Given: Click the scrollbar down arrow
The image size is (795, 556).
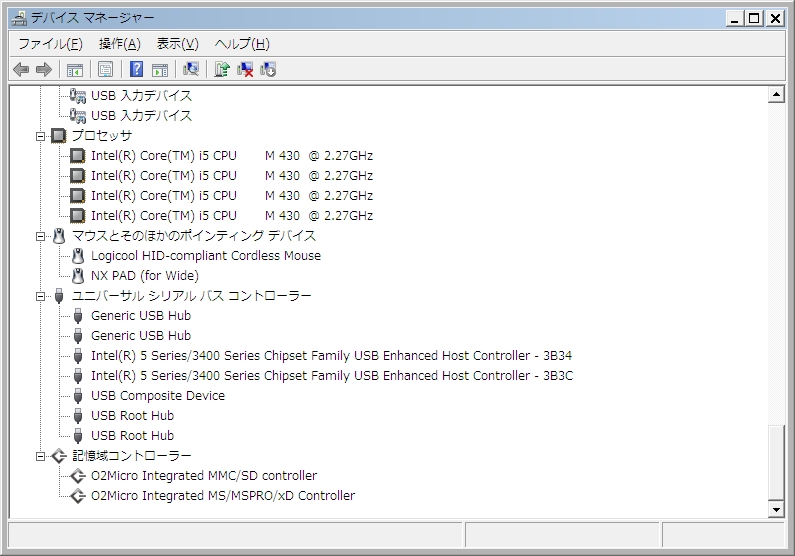Looking at the screenshot, I should [776, 509].
